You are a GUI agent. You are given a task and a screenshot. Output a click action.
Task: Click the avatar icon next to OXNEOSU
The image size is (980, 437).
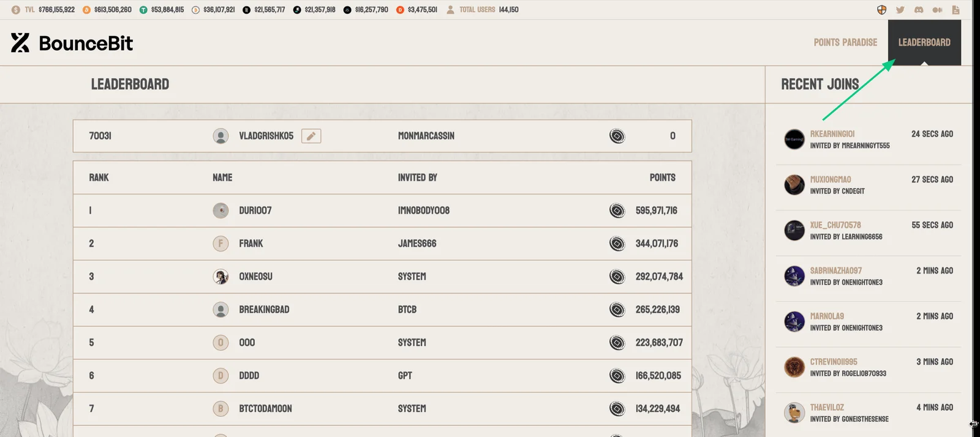pos(221,277)
